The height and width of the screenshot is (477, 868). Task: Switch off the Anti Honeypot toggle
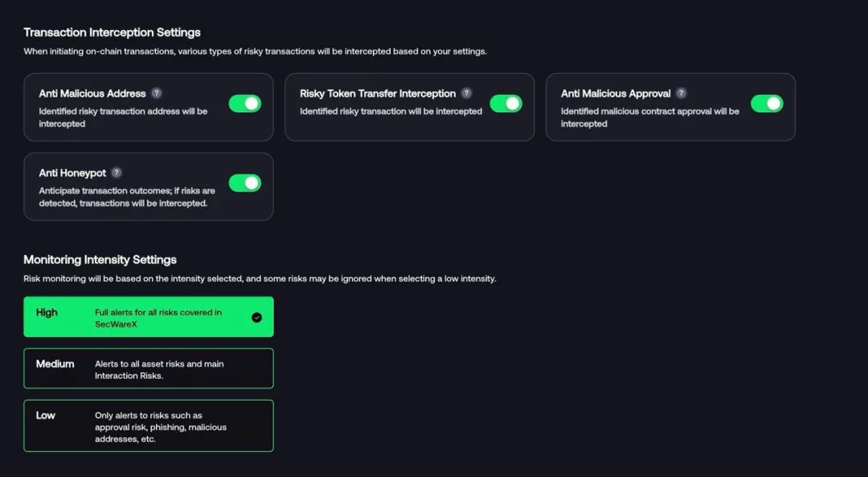click(x=245, y=183)
